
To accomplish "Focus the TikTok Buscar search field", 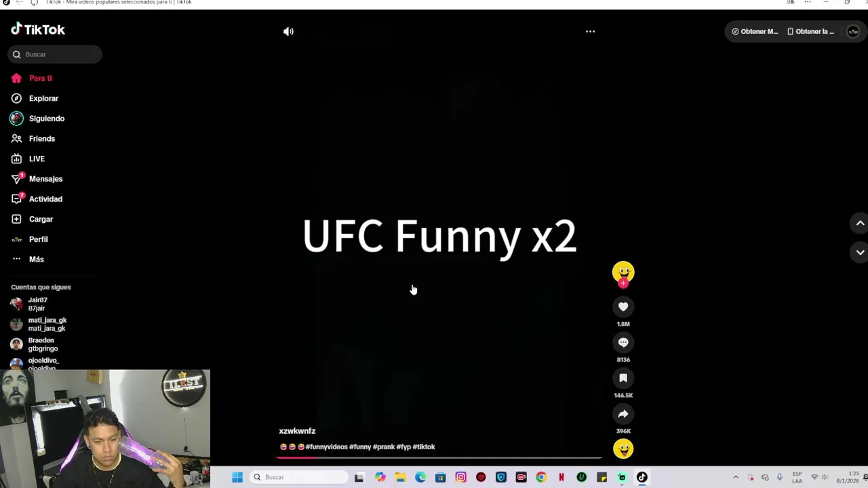I will pos(55,54).
